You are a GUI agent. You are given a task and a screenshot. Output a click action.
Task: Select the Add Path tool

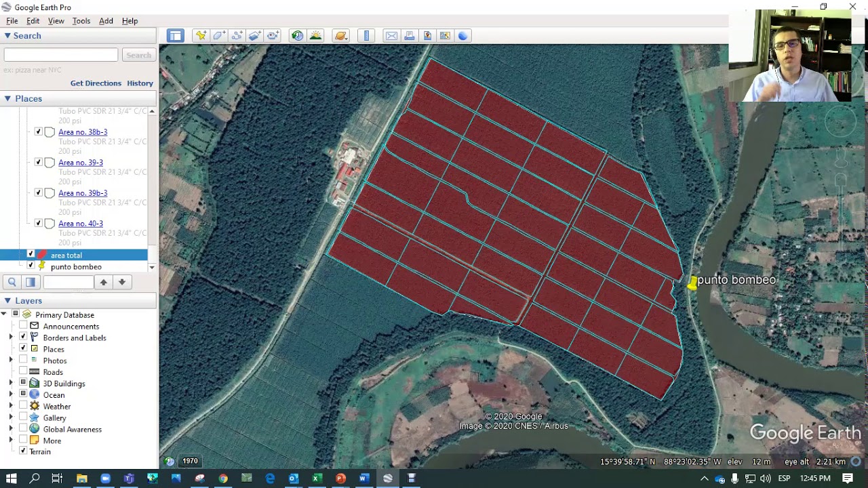237,36
